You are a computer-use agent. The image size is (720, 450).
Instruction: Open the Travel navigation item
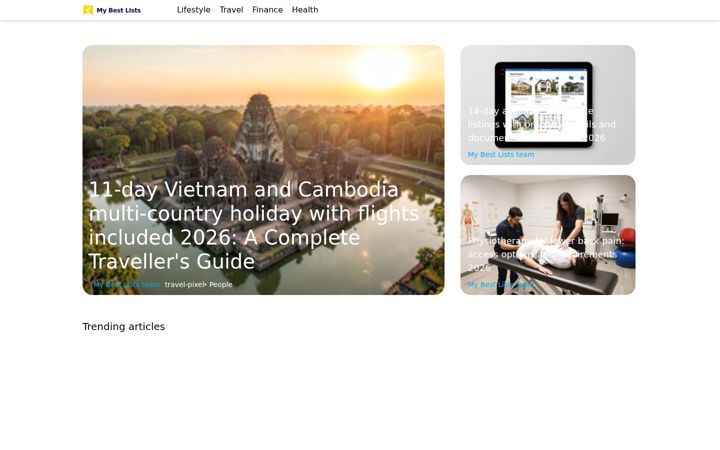(x=231, y=10)
